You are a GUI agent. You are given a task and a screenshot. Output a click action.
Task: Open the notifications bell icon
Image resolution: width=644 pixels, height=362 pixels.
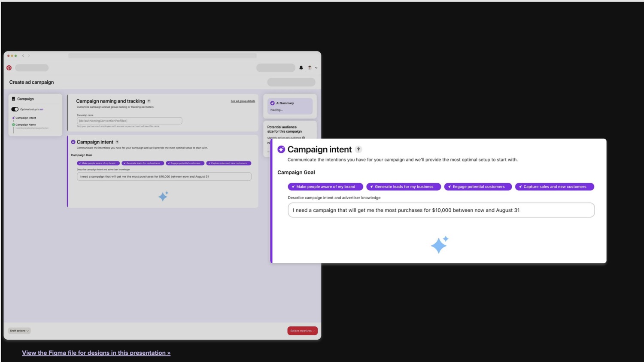pos(301,68)
